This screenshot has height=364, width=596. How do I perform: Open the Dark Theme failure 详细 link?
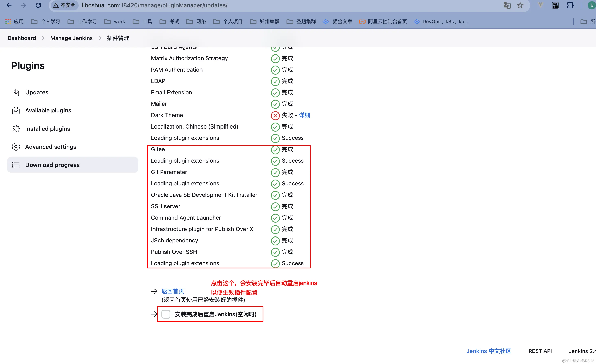[304, 115]
